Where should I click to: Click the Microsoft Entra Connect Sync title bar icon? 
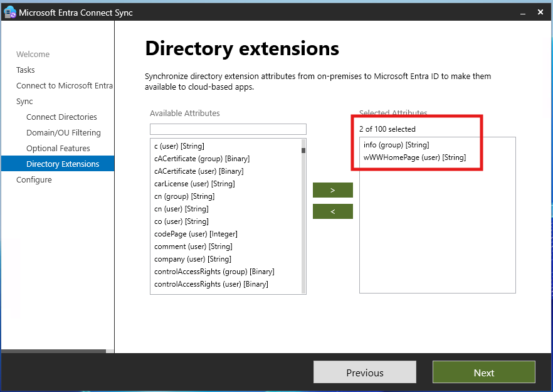pyautogui.click(x=9, y=11)
